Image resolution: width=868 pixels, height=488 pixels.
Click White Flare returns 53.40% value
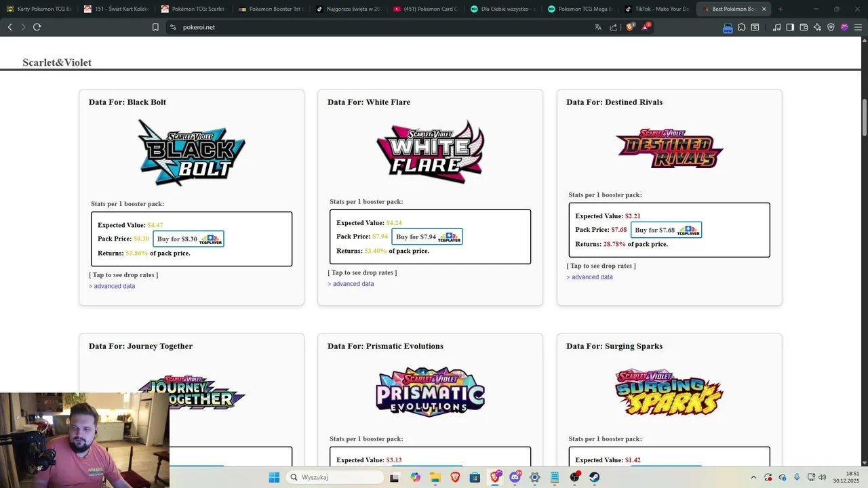[x=376, y=251]
